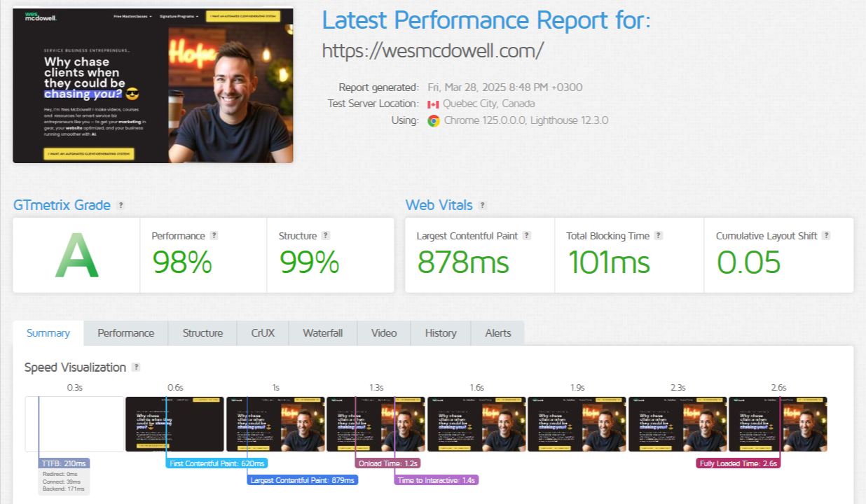View the History tab
This screenshot has width=866, height=504.
click(441, 333)
